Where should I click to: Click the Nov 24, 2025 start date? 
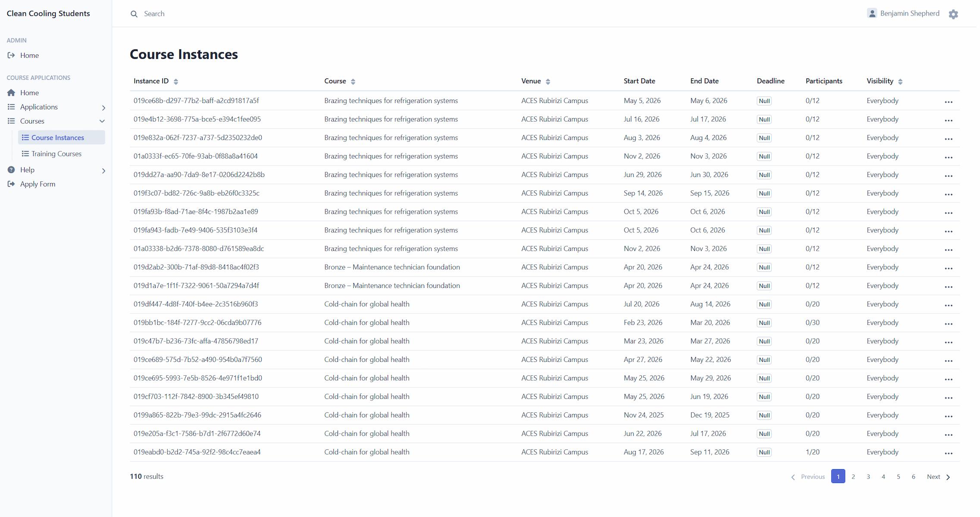[x=644, y=415]
